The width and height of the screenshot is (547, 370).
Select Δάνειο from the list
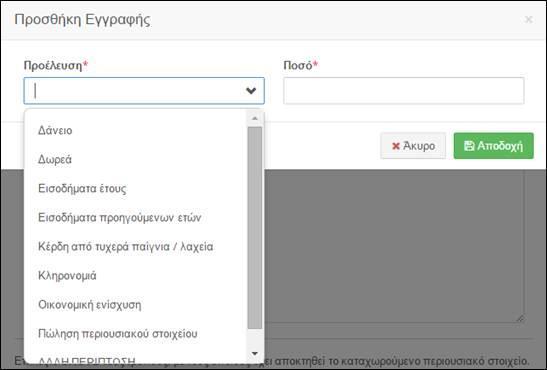tap(55, 130)
